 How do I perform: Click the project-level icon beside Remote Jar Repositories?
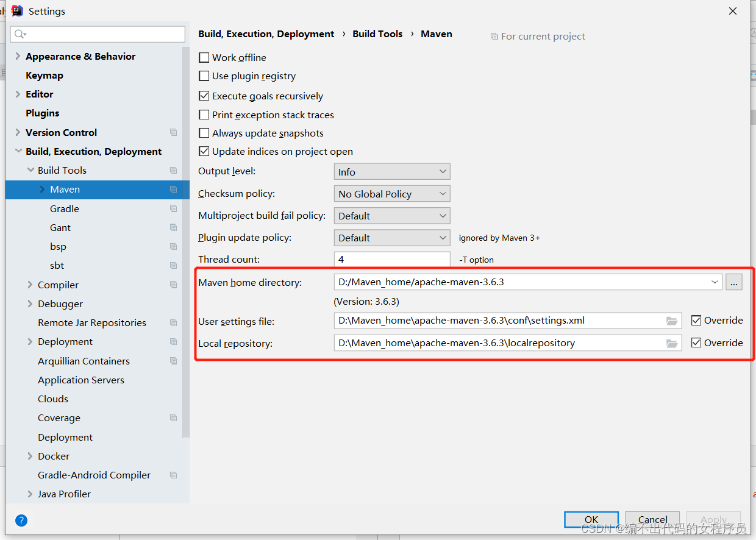[x=174, y=322]
